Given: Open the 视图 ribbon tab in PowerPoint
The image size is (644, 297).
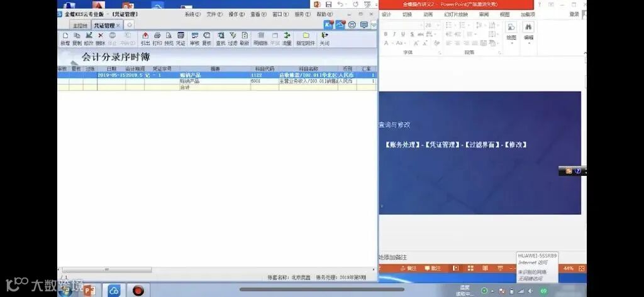Looking at the screenshot, I should (505, 14).
